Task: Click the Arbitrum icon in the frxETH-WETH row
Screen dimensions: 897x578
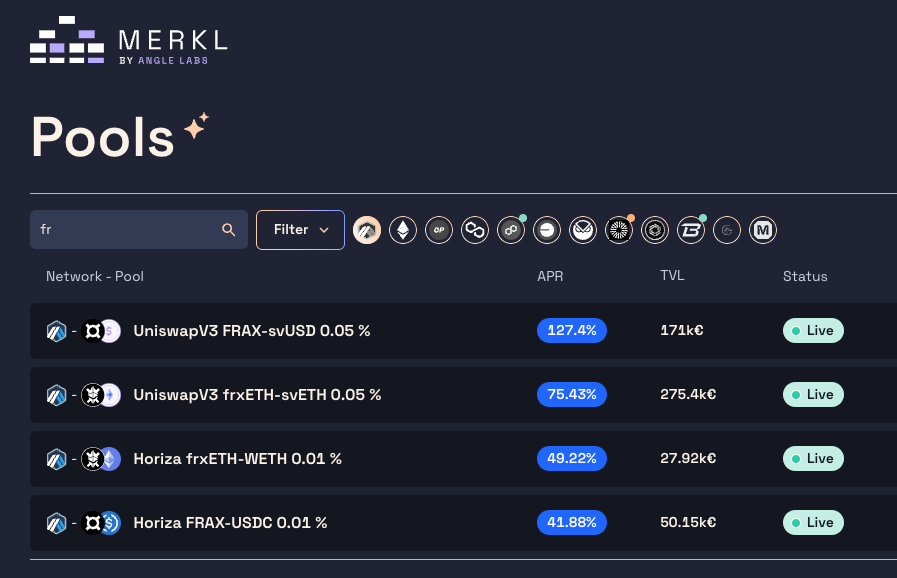Action: point(56,459)
